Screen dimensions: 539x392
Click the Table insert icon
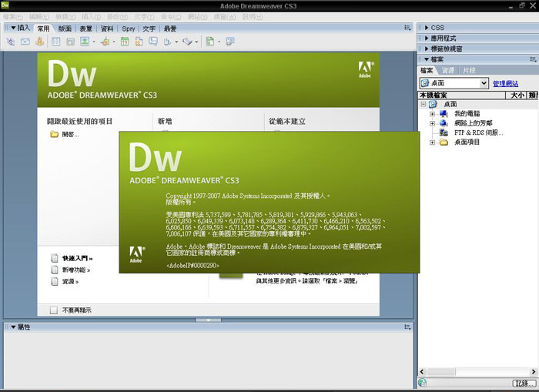pos(55,42)
